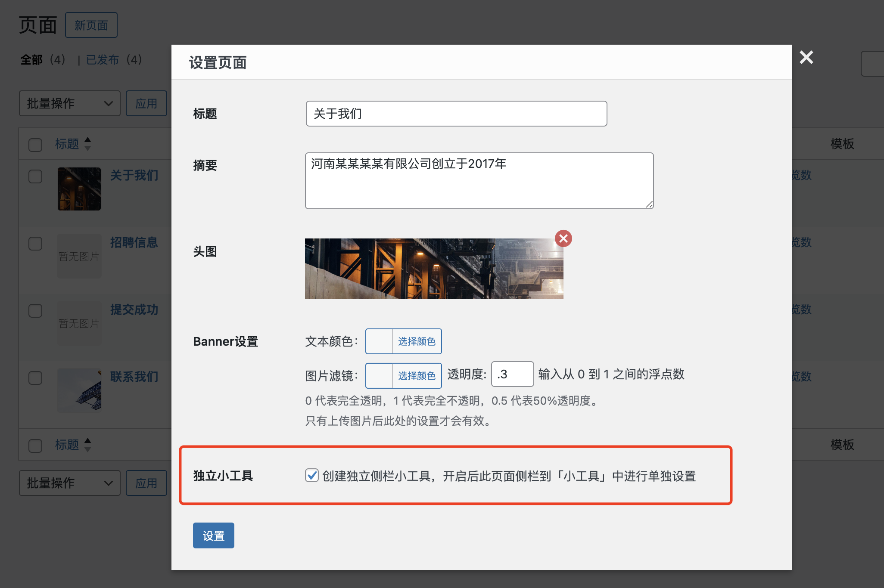Click the 模板 column header

click(x=842, y=144)
